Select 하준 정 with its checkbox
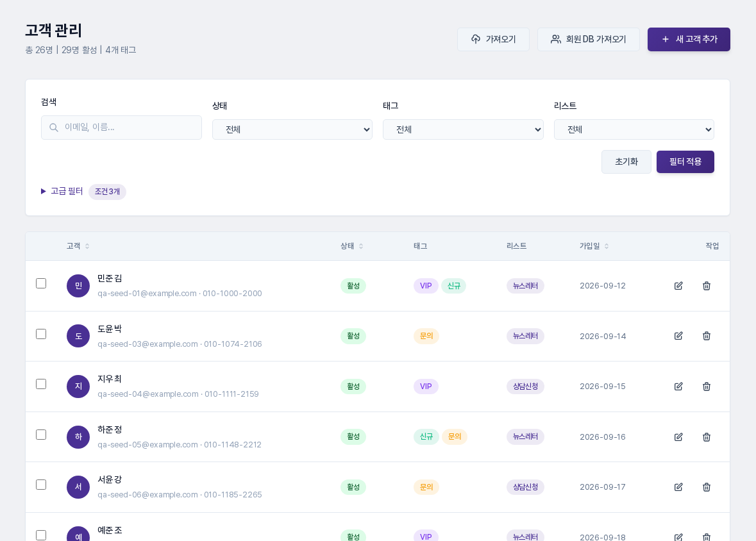756x541 pixels. click(x=41, y=435)
